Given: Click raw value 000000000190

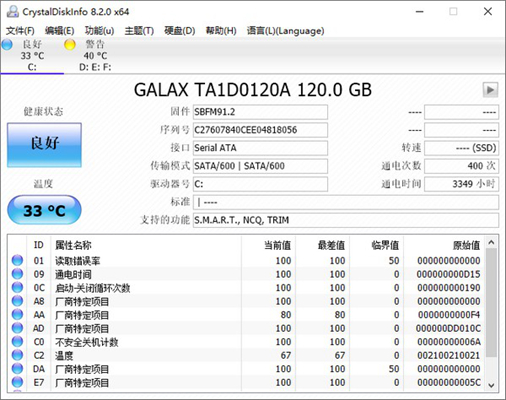Looking at the screenshot, I should [x=448, y=288].
